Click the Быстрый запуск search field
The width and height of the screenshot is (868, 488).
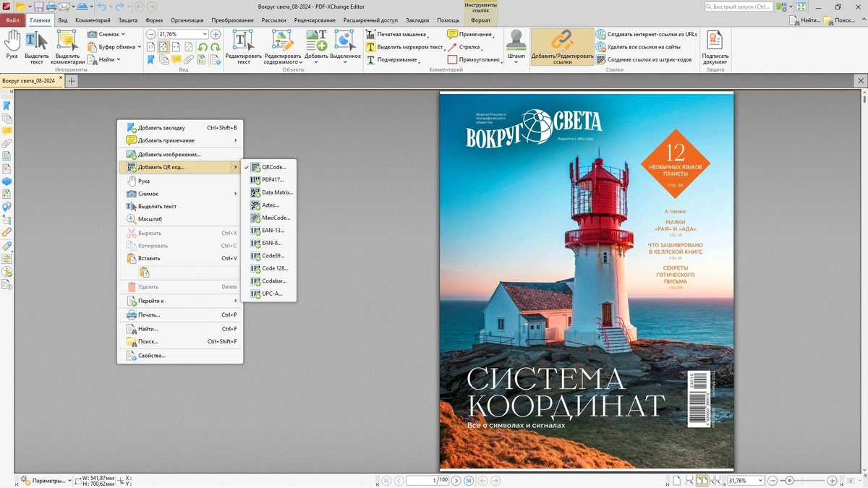(739, 7)
